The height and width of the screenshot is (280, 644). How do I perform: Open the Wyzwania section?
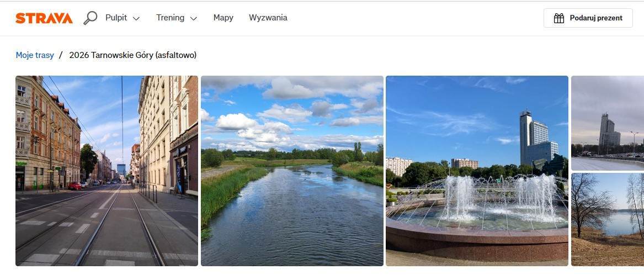268,18
